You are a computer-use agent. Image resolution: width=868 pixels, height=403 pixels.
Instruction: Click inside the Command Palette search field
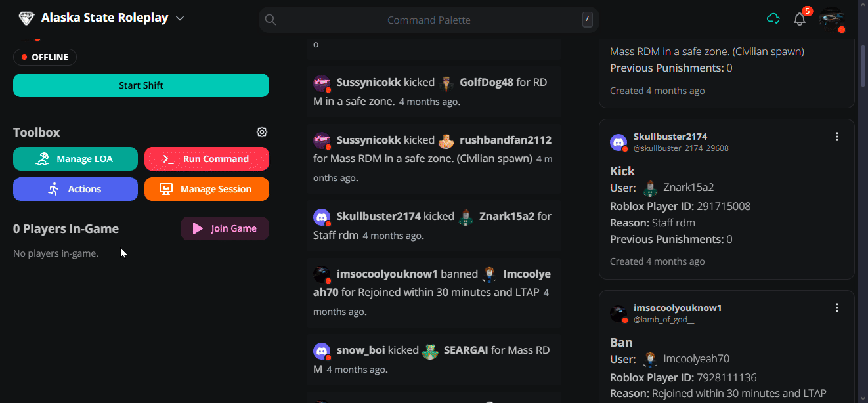point(429,19)
